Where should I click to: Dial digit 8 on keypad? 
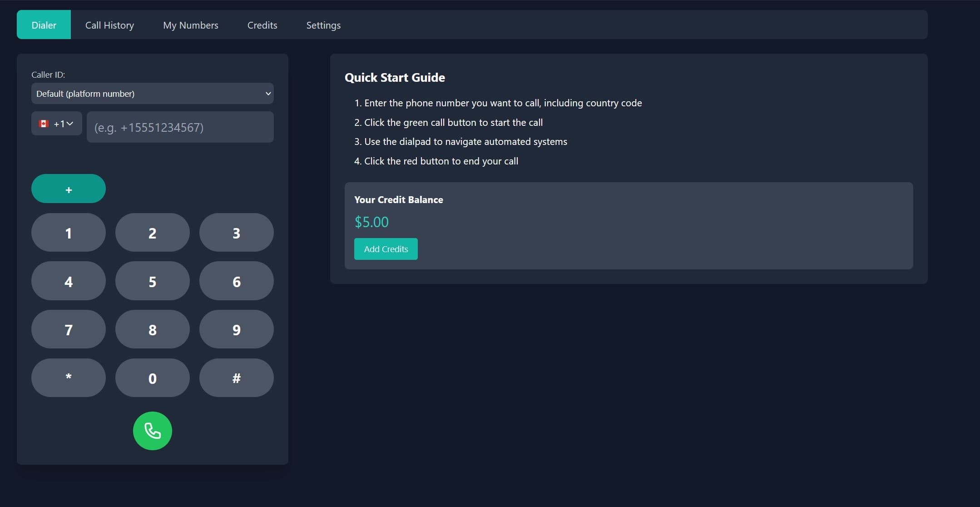pos(152,329)
